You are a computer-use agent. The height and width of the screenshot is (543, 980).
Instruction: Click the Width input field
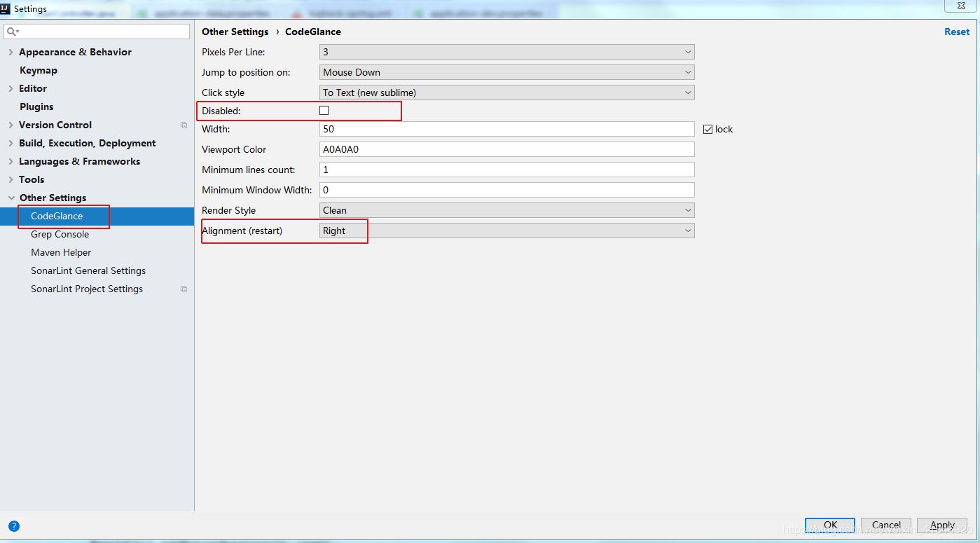tap(507, 129)
